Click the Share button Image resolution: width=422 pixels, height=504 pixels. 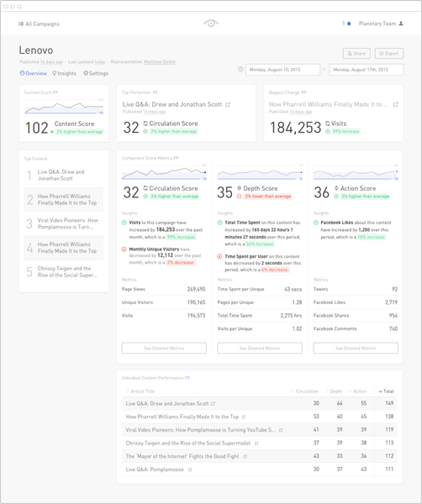point(356,54)
